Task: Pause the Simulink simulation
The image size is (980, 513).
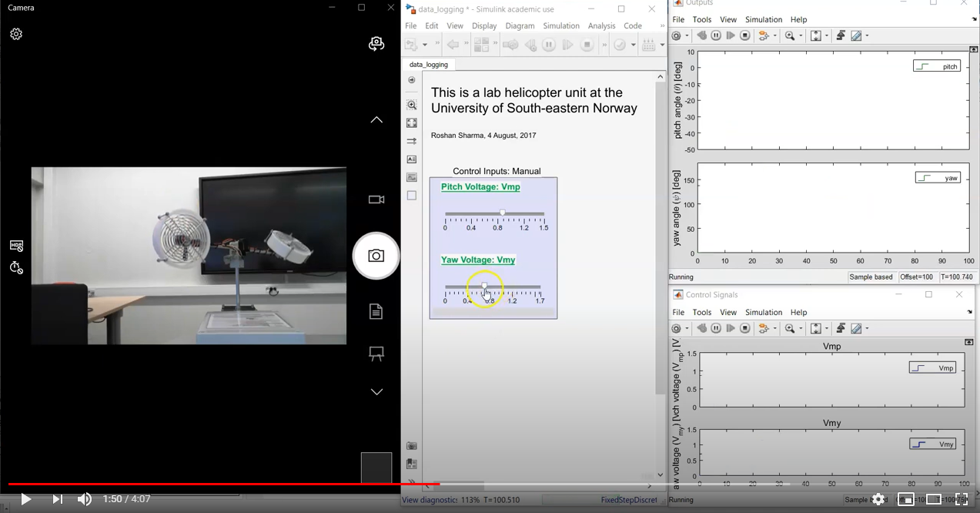Action: pos(549,45)
